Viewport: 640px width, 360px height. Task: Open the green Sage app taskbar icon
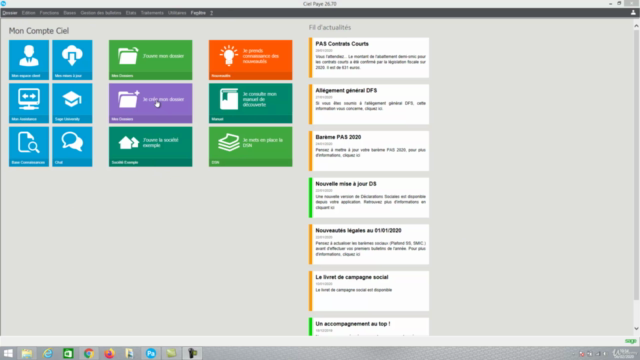pyautogui.click(x=68, y=353)
